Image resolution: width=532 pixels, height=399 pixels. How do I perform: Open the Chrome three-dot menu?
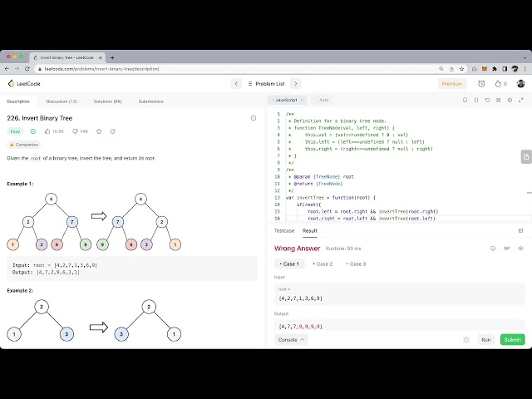525,69
